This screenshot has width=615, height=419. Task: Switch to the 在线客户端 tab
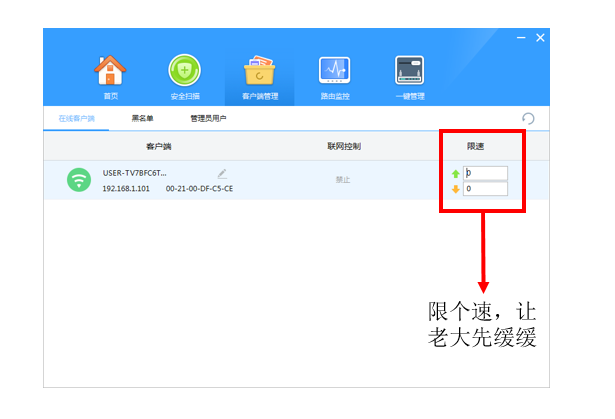(x=76, y=119)
